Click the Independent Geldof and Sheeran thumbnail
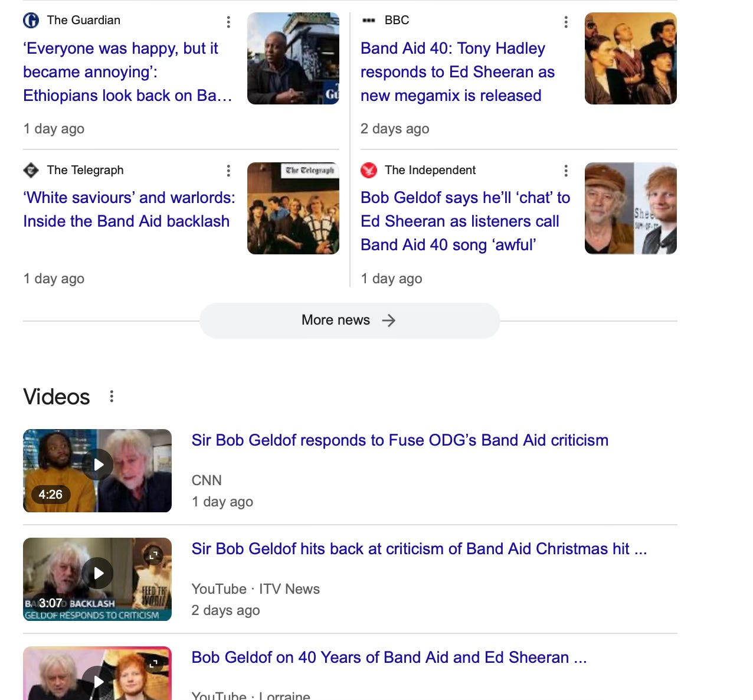This screenshot has height=700, width=753. tap(631, 208)
